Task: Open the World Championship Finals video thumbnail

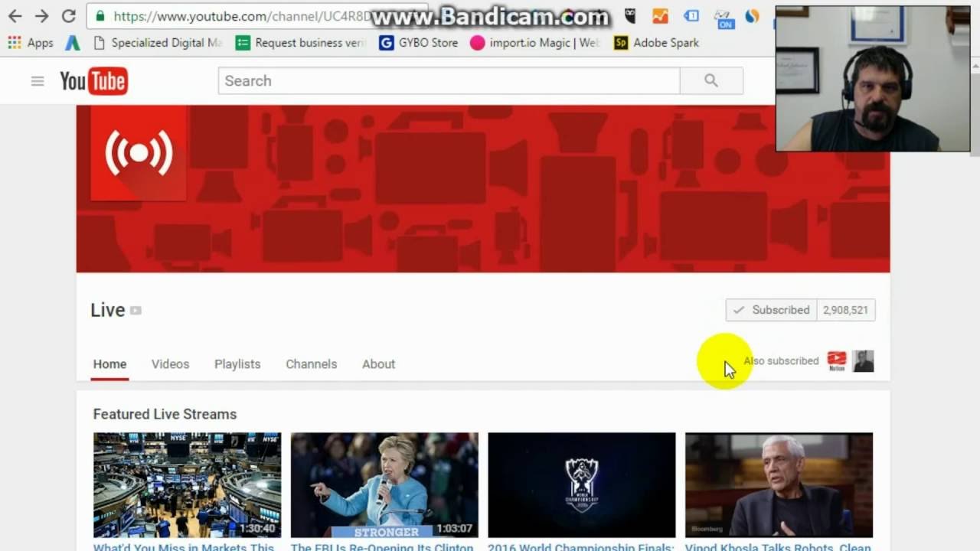Action: pos(582,485)
